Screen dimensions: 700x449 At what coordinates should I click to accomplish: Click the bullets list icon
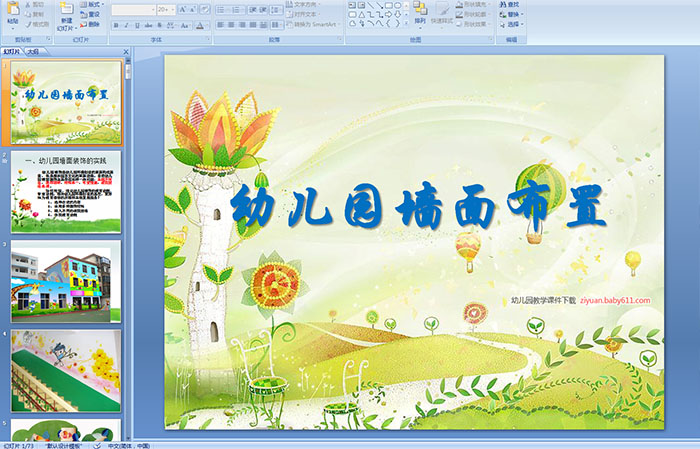point(221,10)
